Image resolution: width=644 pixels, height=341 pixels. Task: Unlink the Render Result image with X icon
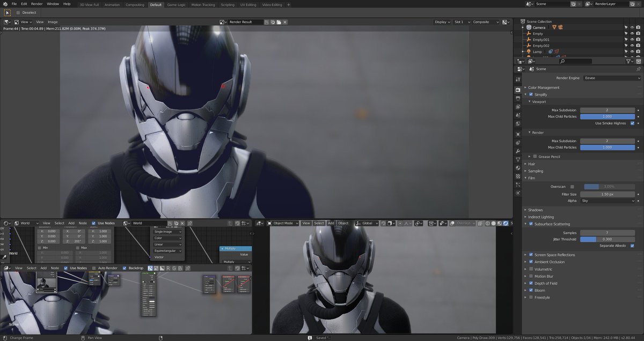pos(285,22)
